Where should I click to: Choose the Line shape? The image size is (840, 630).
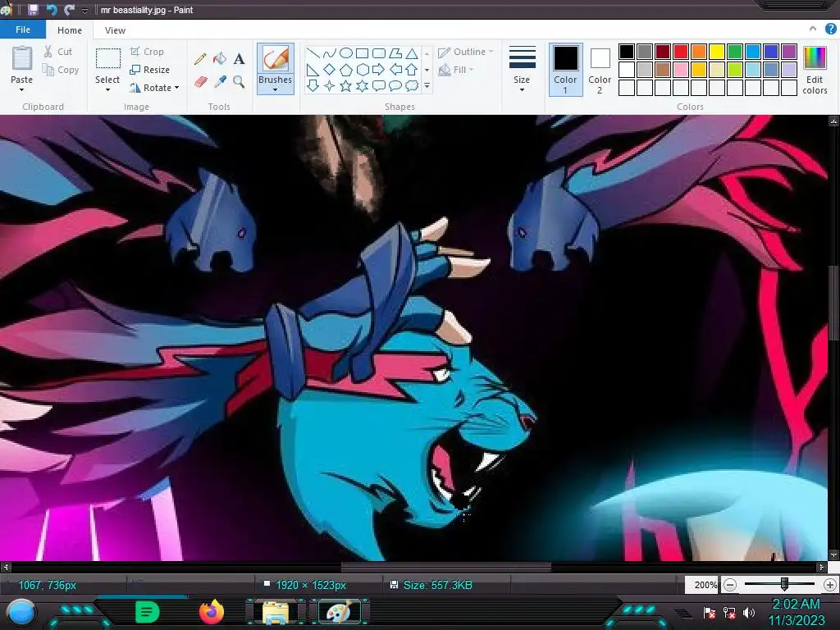pos(313,53)
